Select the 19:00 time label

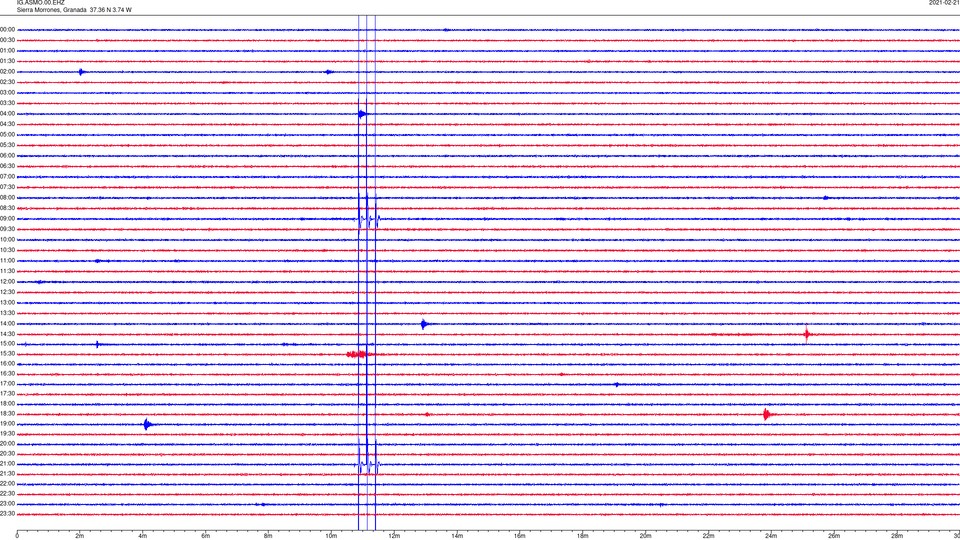pyautogui.click(x=7, y=424)
